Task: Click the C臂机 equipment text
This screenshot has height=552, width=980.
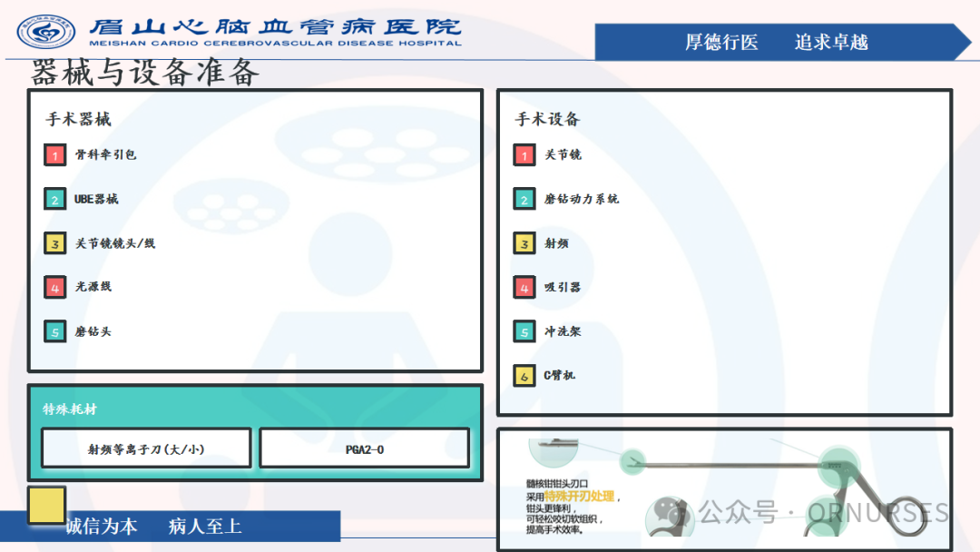Action: tap(559, 375)
